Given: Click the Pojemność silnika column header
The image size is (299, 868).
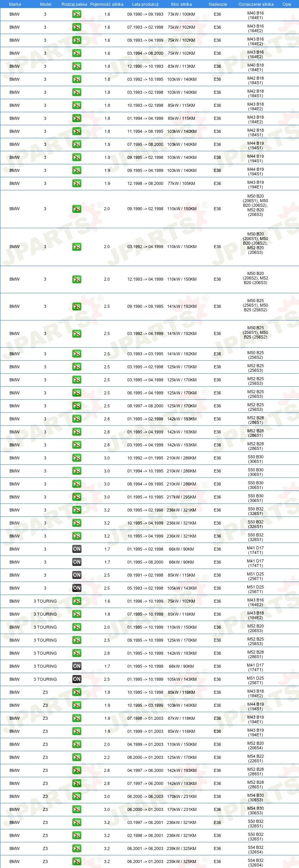Looking at the screenshot, I should (x=107, y=4).
